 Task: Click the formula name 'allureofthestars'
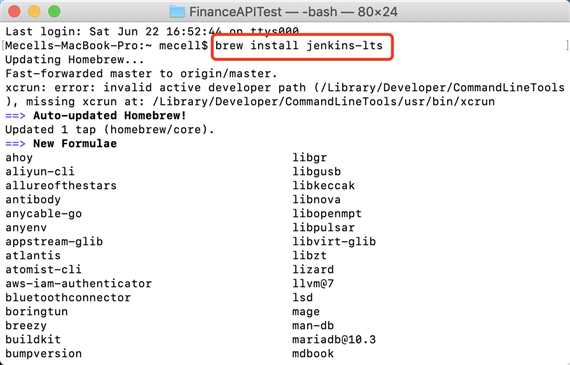click(61, 185)
